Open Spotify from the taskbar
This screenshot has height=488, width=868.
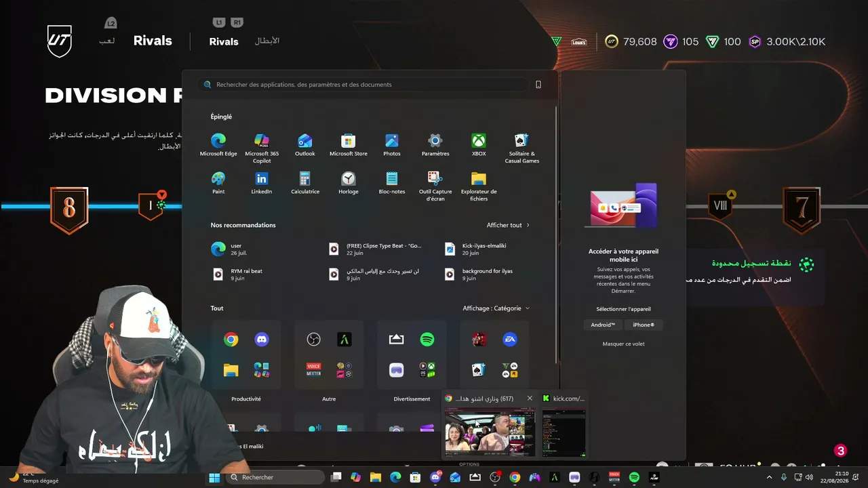click(634, 478)
